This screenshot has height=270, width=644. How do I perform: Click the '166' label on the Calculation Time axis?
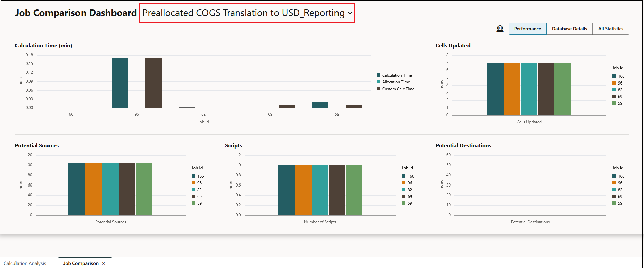tap(70, 114)
